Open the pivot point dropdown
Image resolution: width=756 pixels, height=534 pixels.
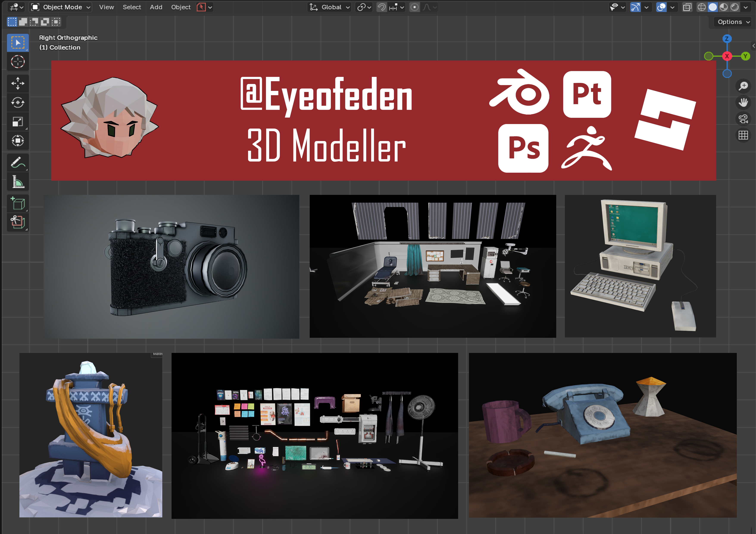(x=364, y=7)
